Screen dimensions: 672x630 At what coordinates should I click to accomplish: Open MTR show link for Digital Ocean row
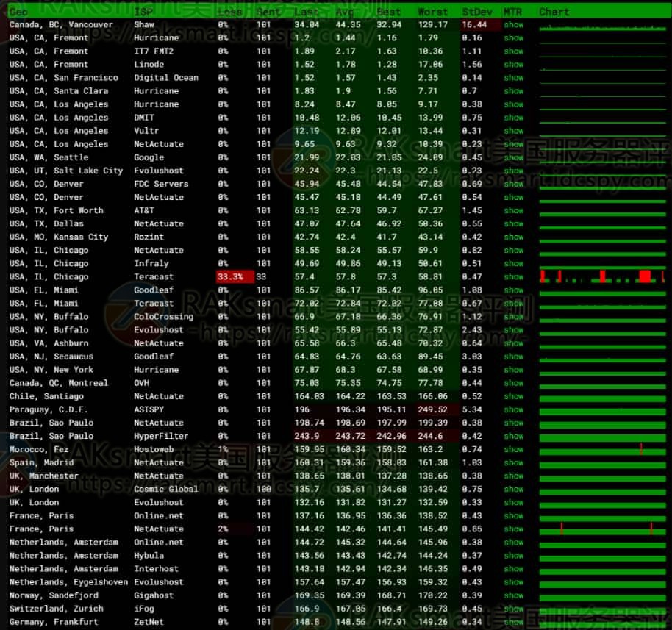pyautogui.click(x=513, y=78)
